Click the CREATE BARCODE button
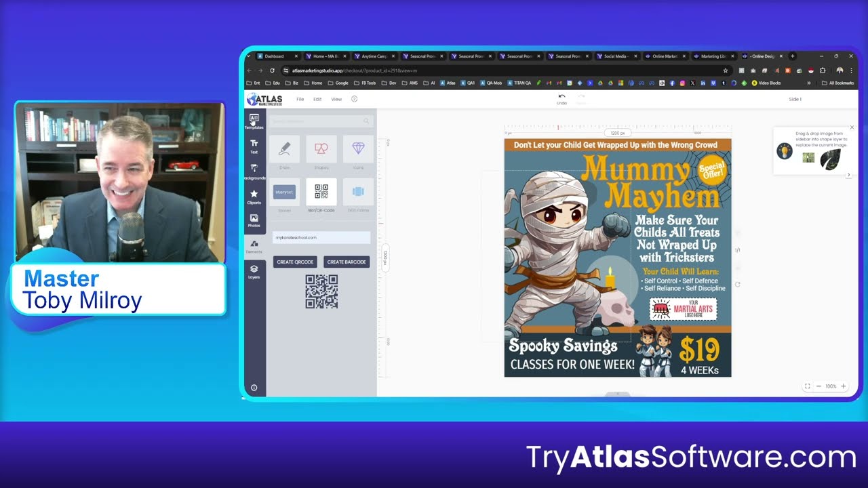 pos(347,262)
